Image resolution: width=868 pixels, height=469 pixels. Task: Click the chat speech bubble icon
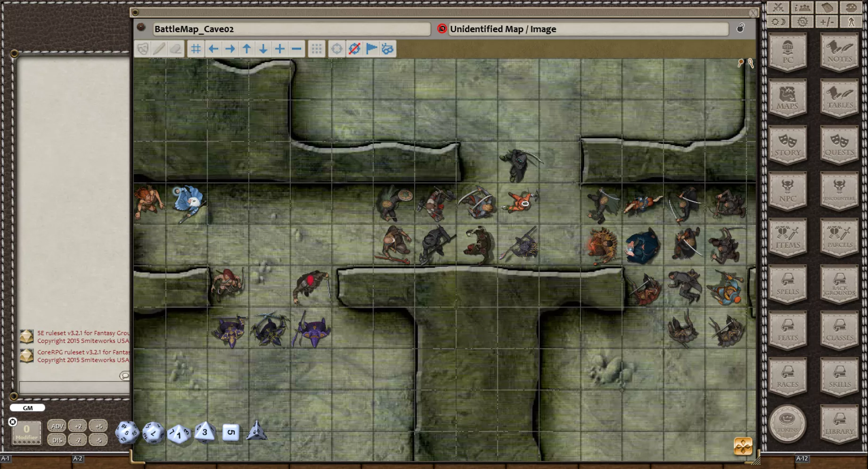124,375
